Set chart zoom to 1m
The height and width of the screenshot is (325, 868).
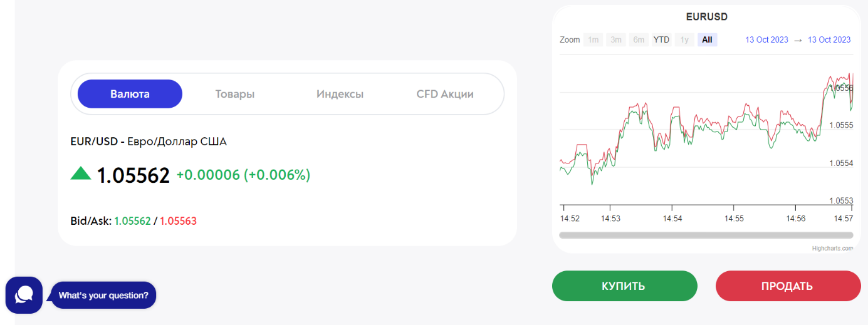click(593, 40)
